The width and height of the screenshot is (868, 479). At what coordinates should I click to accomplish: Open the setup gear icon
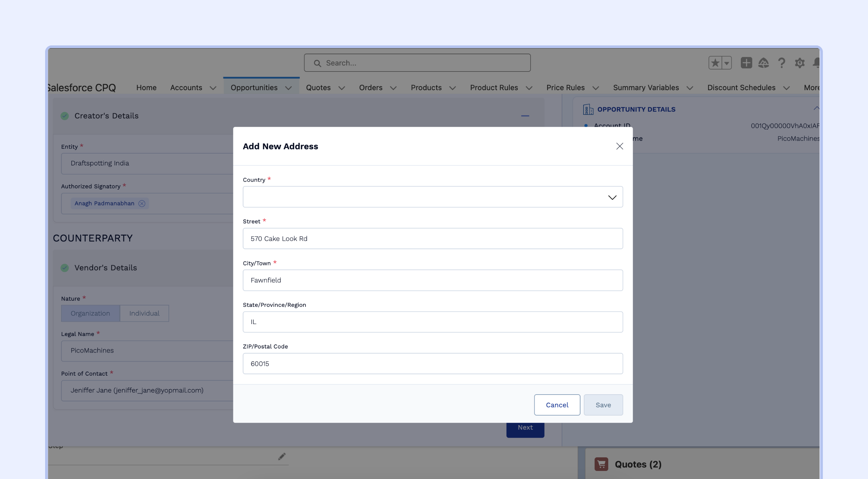(800, 63)
